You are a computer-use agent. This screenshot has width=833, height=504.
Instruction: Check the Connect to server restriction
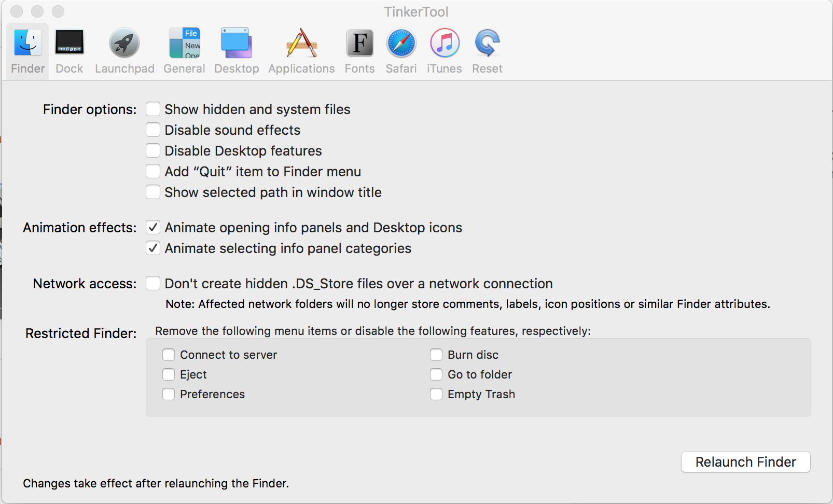(x=168, y=355)
